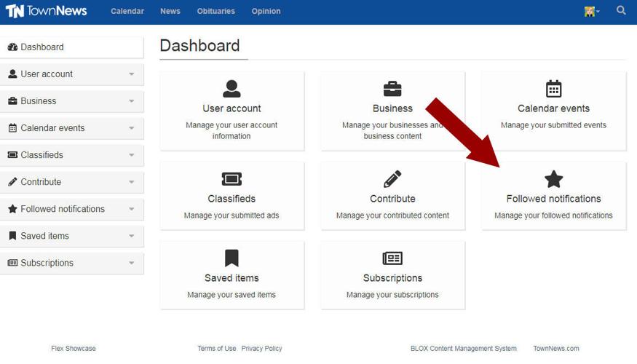This screenshot has height=364, width=637.
Task: Open the Business card title
Action: 392,108
